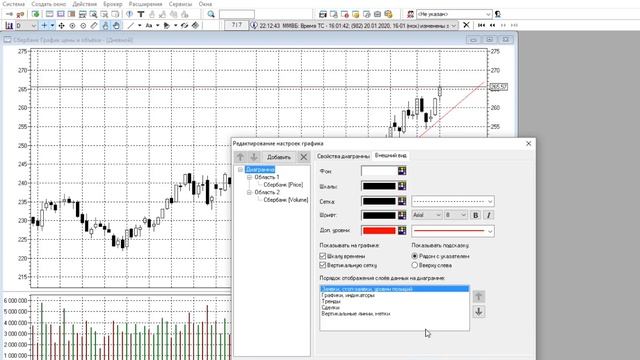The height and width of the screenshot is (360, 640).
Task: Click the person icon left of <Не указан> field
Action: 410,14
